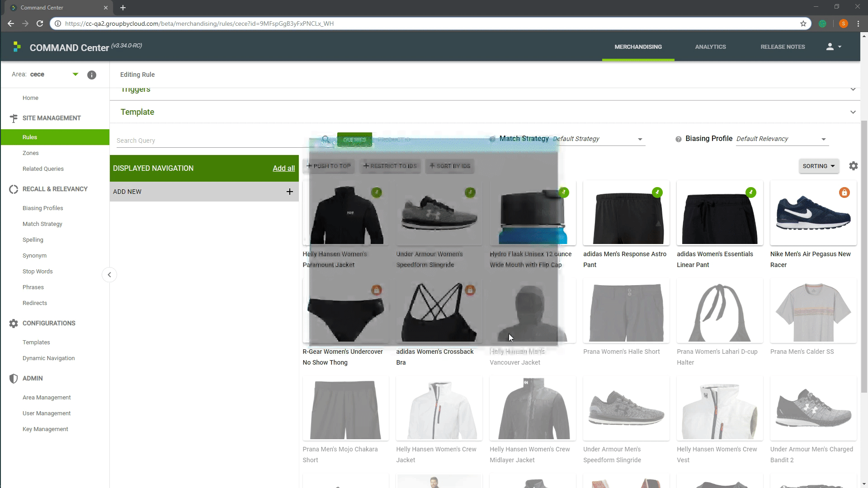Open the product grid settings gear
The width and height of the screenshot is (868, 488).
point(853,166)
